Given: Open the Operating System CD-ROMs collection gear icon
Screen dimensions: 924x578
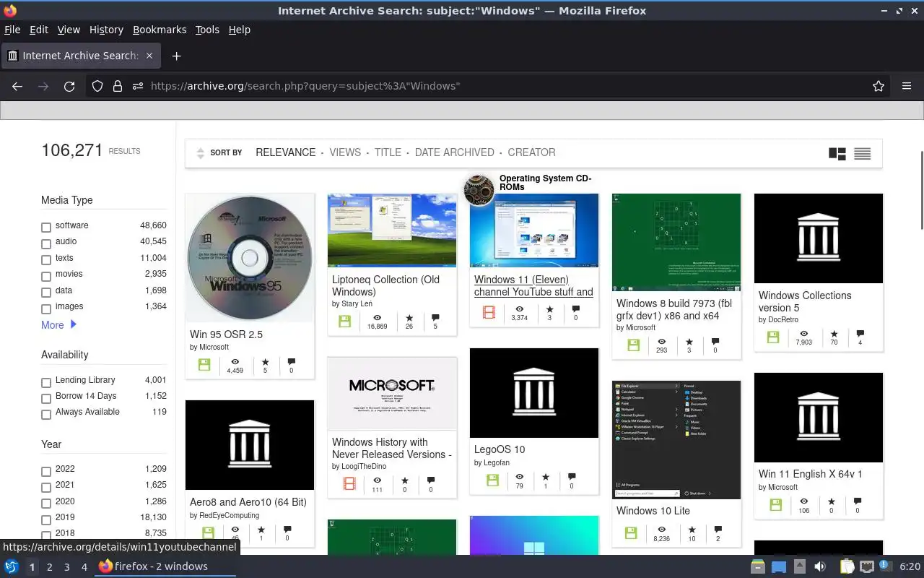Looking at the screenshot, I should point(479,190).
